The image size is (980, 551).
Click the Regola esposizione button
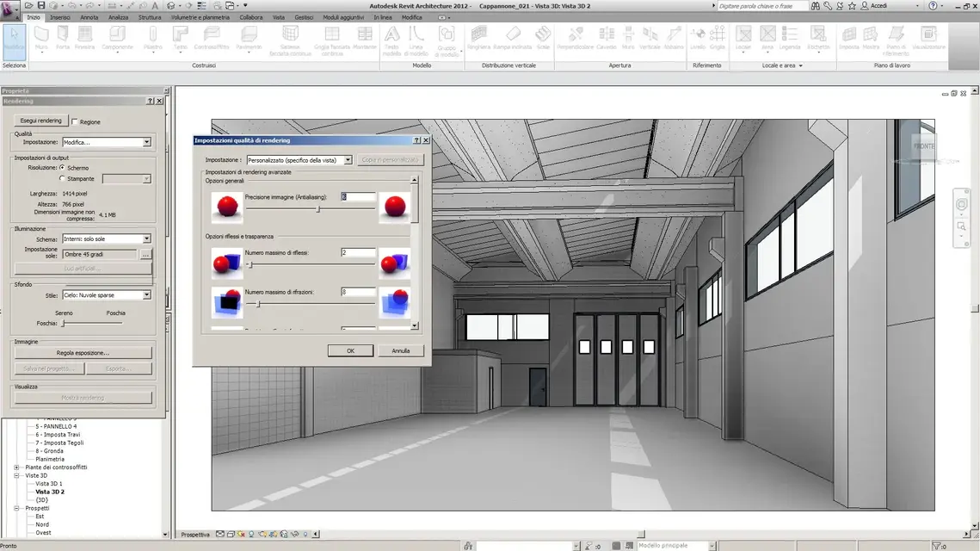click(x=83, y=353)
